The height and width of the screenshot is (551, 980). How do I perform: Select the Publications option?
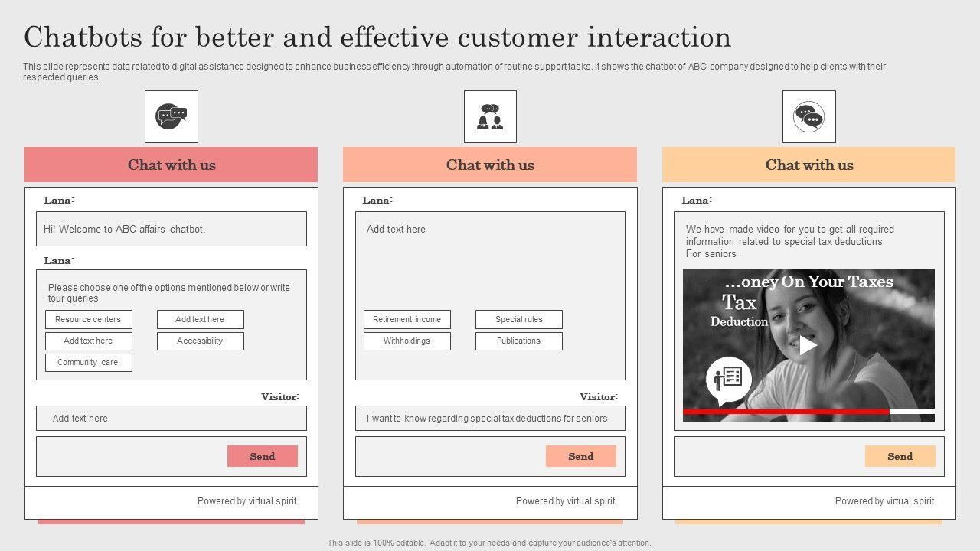point(518,341)
